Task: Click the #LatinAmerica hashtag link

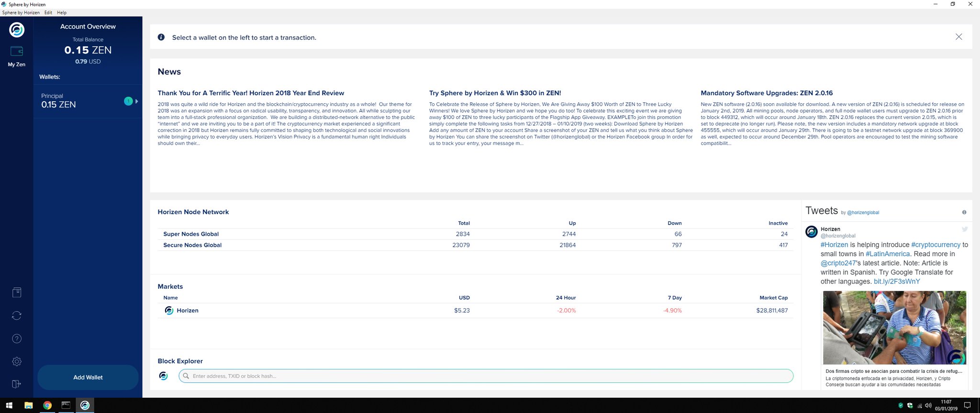Action: click(888, 254)
